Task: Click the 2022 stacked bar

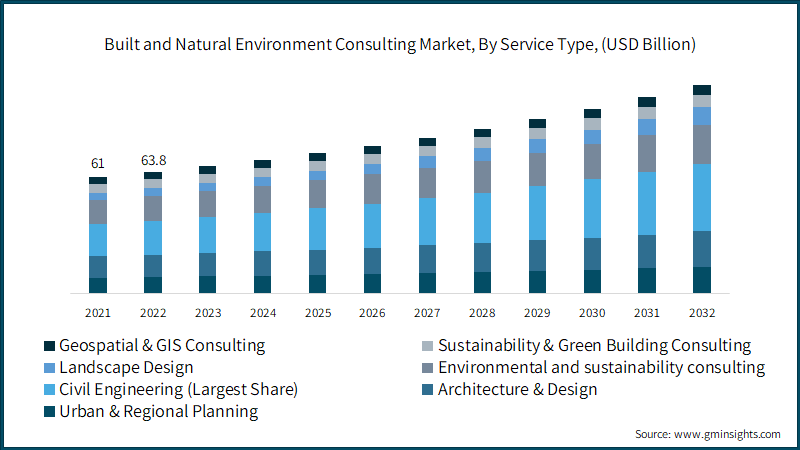Action: point(153,233)
